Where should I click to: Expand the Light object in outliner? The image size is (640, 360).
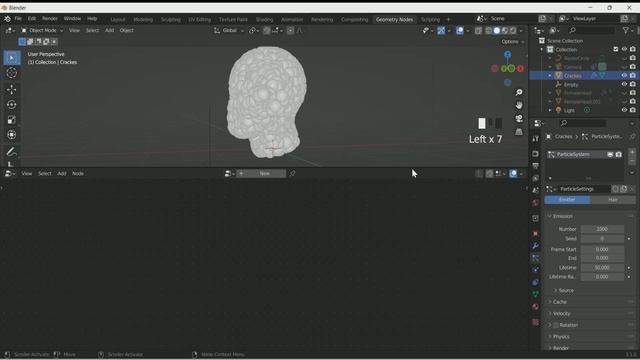[x=550, y=110]
